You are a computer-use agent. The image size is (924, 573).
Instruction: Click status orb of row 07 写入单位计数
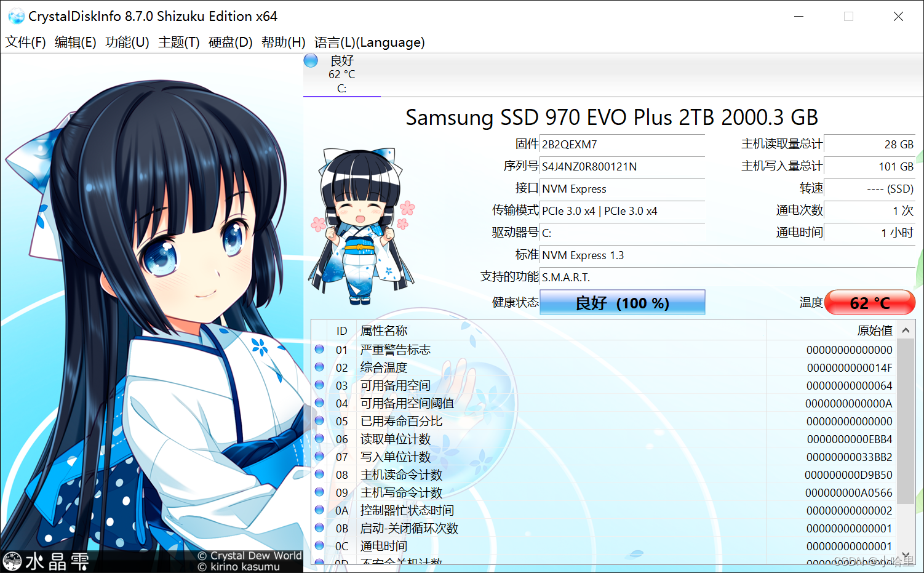click(x=319, y=456)
